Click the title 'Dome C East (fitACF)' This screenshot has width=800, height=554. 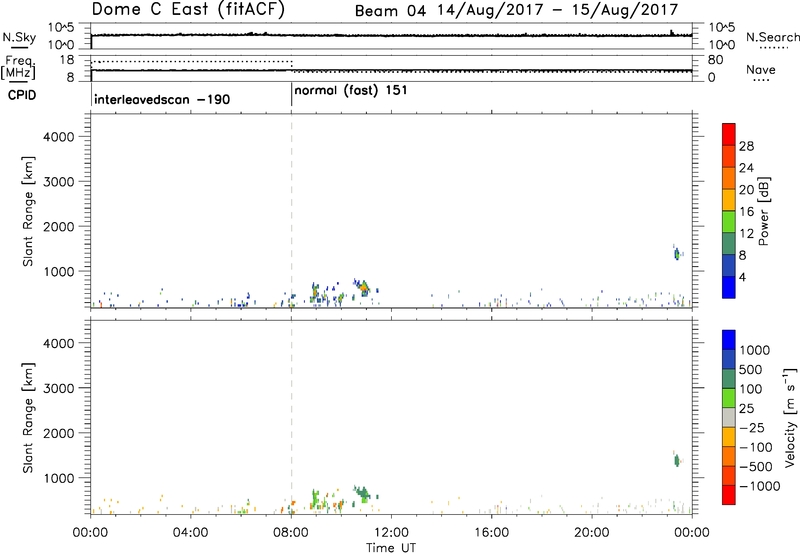pos(188,10)
